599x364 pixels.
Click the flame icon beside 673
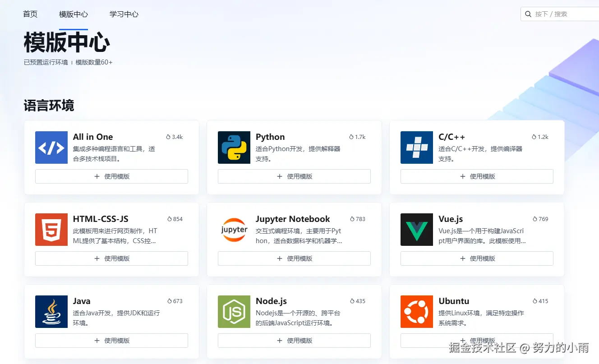click(x=169, y=301)
